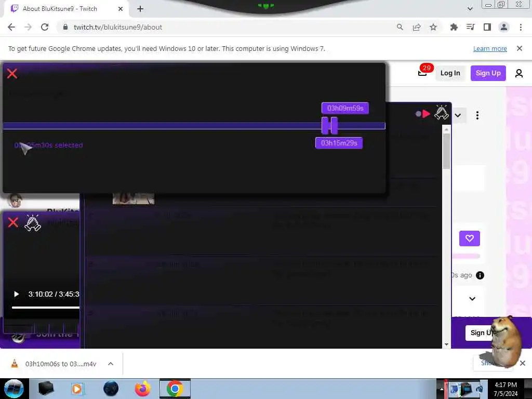This screenshot has height=399, width=532.
Task: Click the 03h15m29s end time label
Action: [x=339, y=143]
